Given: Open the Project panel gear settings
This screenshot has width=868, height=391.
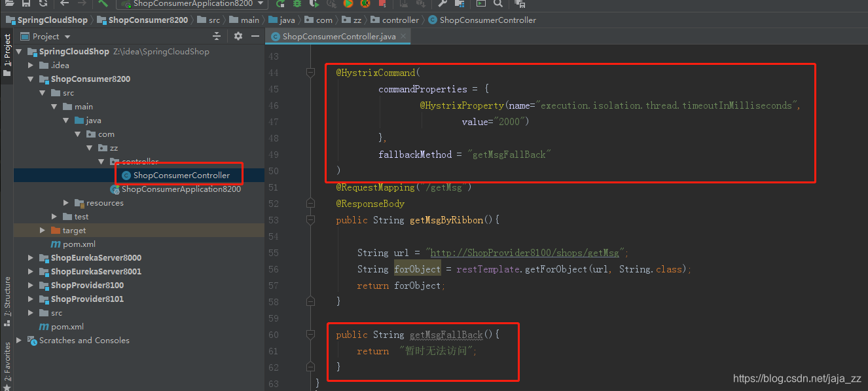Looking at the screenshot, I should [x=238, y=36].
